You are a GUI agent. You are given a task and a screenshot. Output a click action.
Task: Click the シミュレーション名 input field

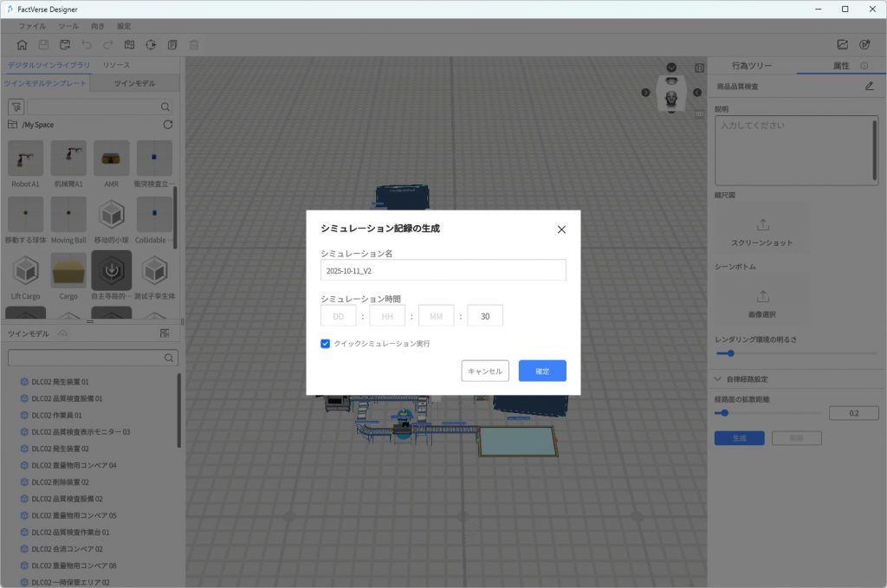(x=443, y=270)
